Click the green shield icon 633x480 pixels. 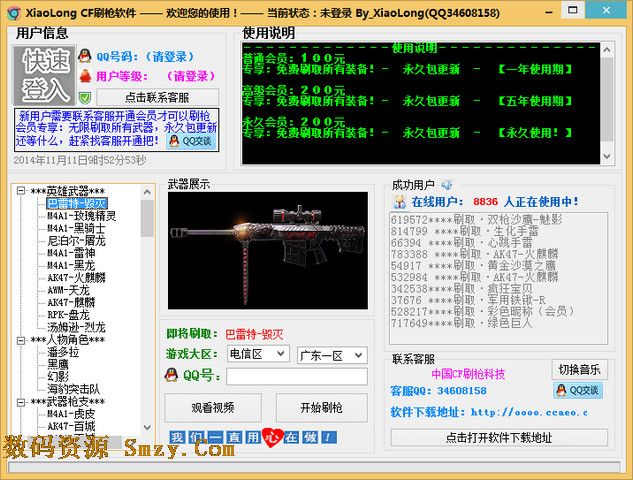[x=85, y=97]
